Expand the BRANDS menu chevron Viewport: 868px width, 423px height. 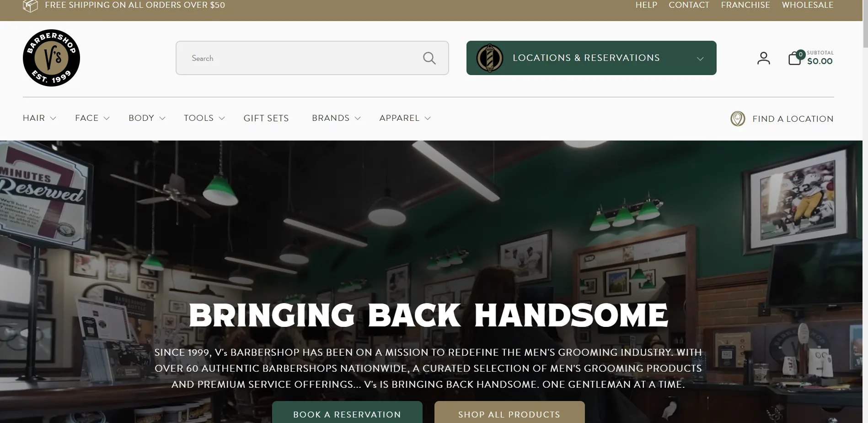tap(358, 118)
